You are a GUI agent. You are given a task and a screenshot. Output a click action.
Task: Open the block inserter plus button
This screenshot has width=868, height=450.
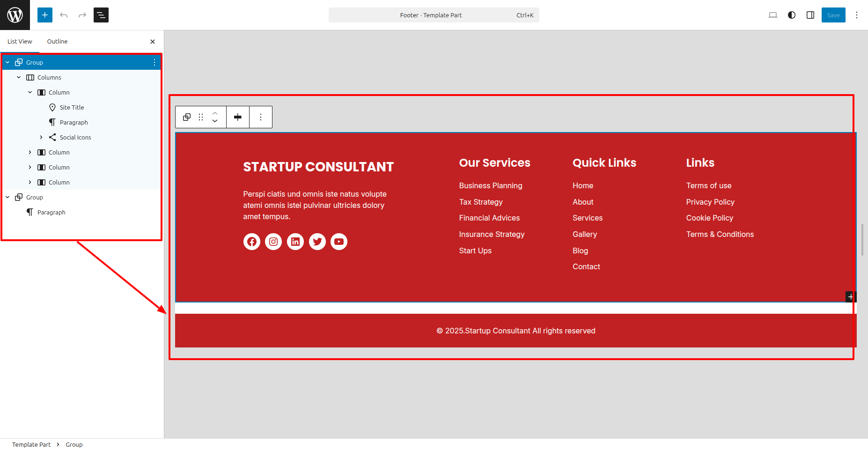(45, 15)
